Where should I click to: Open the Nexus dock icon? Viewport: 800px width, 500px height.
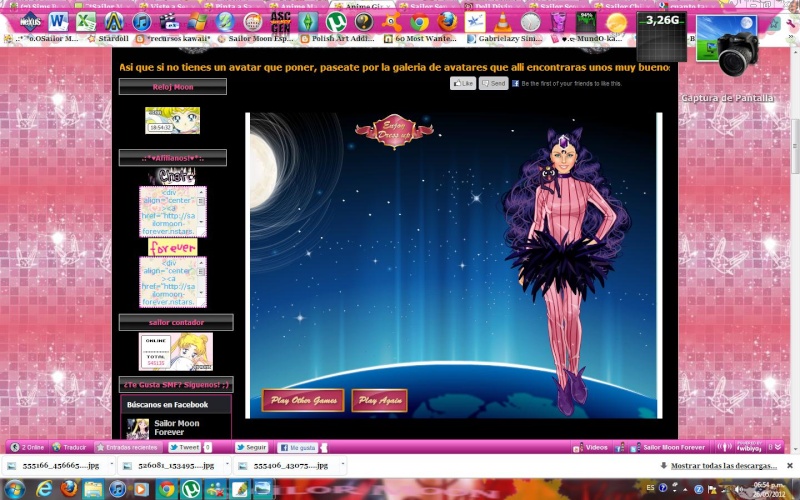(x=31, y=22)
